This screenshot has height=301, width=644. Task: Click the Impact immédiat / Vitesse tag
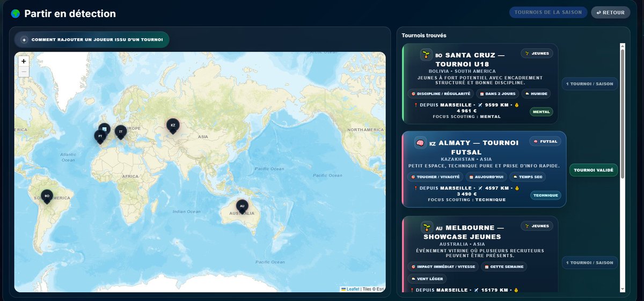point(444,267)
